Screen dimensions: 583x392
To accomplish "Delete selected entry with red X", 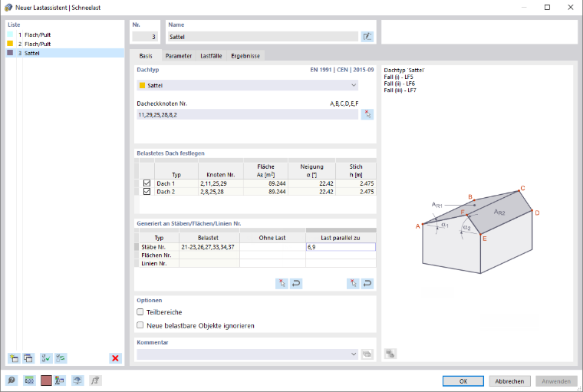I will 115,358.
